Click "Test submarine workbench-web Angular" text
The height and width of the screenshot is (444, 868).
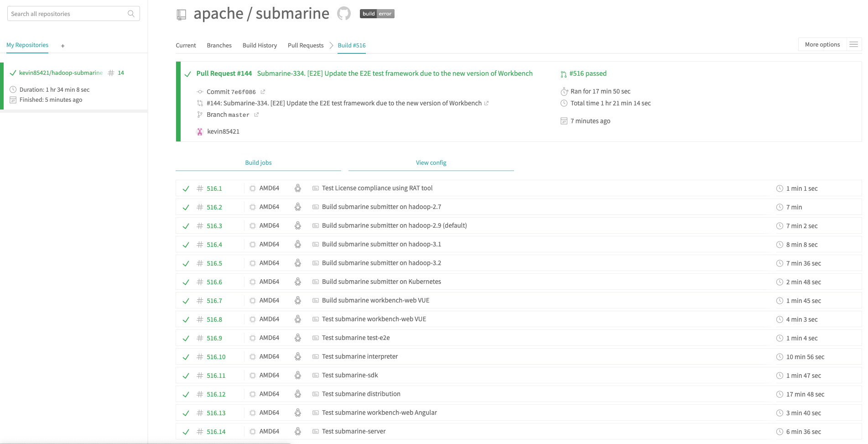(x=379, y=413)
